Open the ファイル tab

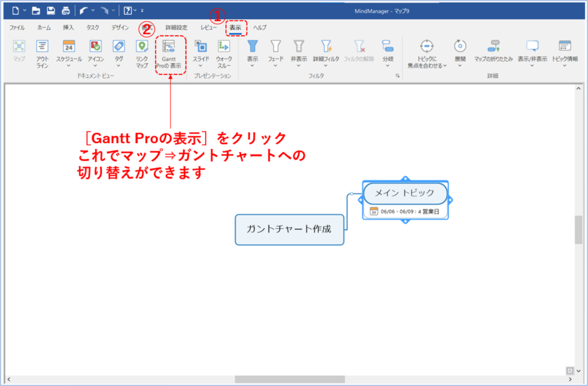17,28
